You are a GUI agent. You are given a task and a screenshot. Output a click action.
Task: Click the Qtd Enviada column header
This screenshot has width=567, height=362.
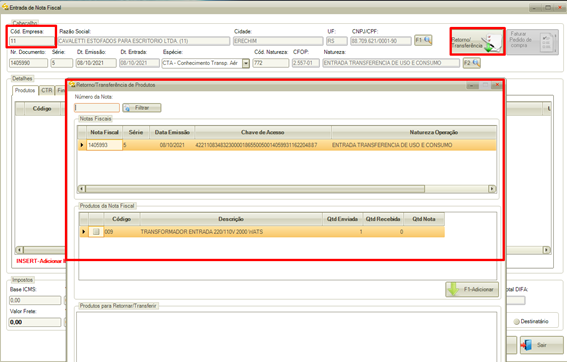(x=342, y=219)
